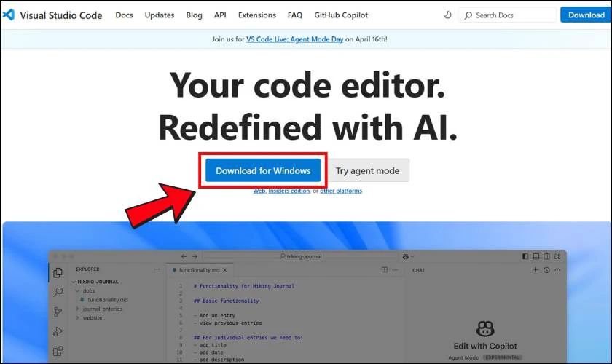Open the VS Code Live: Agent Mode Day link
This screenshot has height=364, width=612.
click(x=294, y=39)
